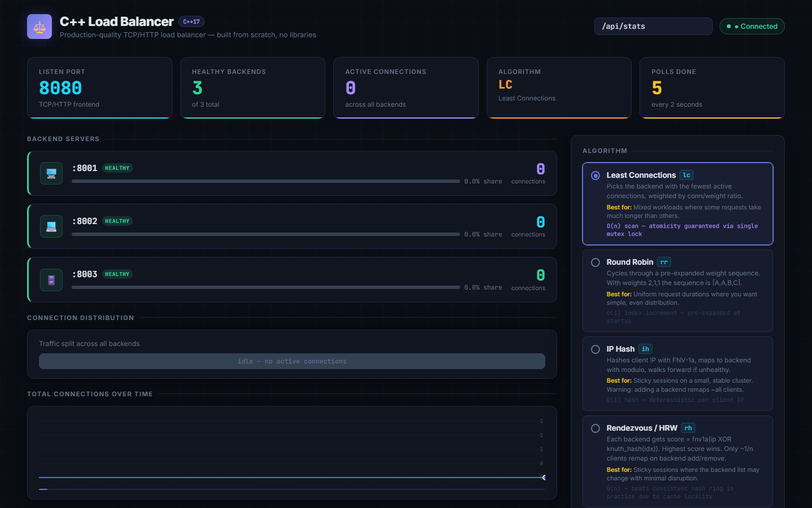Click the 'of 3 total' caption
812x508 pixels.
point(205,104)
